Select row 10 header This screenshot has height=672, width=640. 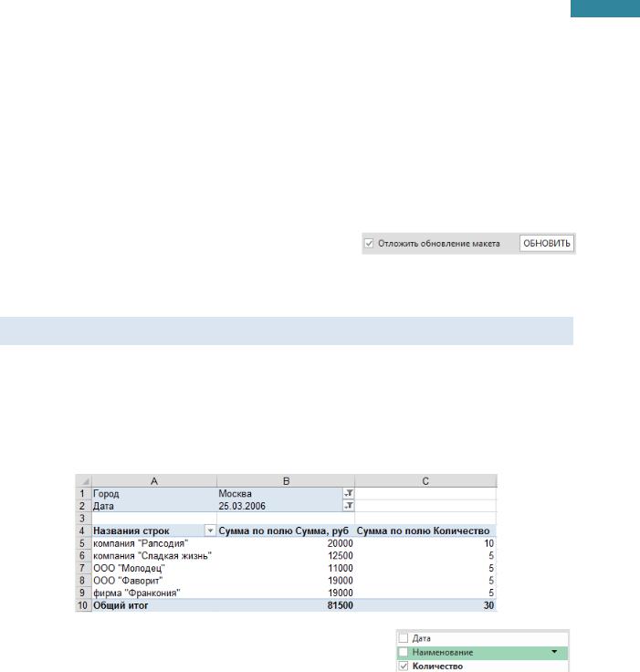83,605
